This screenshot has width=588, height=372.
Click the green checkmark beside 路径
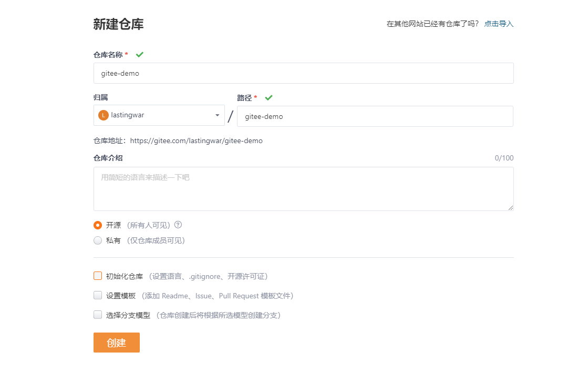point(269,98)
